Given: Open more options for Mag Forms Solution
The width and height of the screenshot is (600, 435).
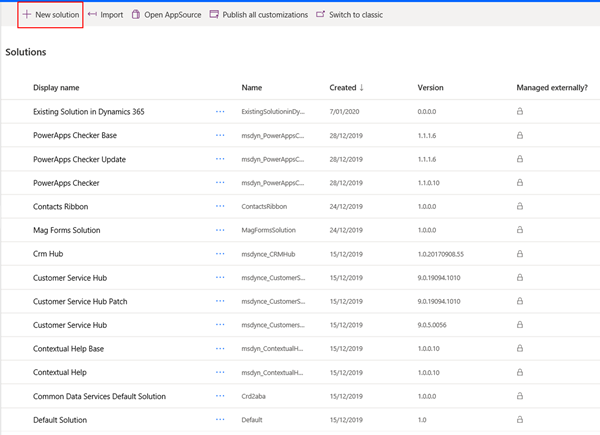Looking at the screenshot, I should 220,231.
